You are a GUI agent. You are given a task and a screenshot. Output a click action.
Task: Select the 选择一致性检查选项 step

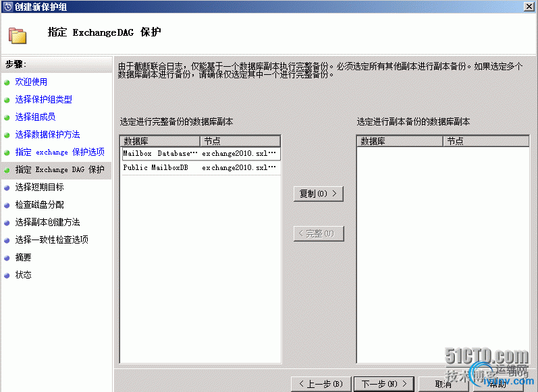point(51,240)
